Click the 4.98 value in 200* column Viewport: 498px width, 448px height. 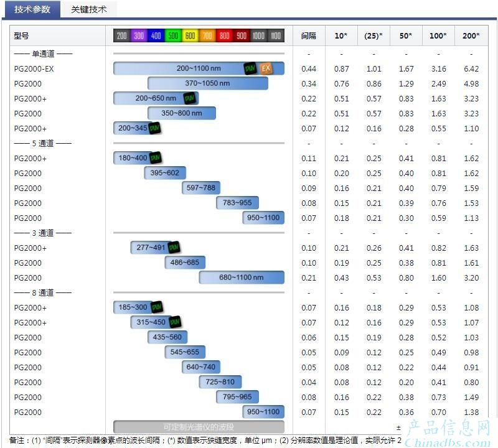(471, 83)
